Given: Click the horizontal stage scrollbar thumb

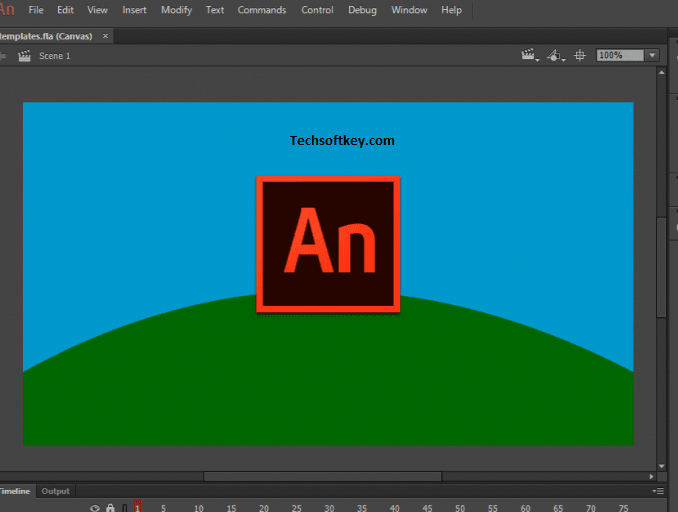Looking at the screenshot, I should pyautogui.click(x=323, y=476).
